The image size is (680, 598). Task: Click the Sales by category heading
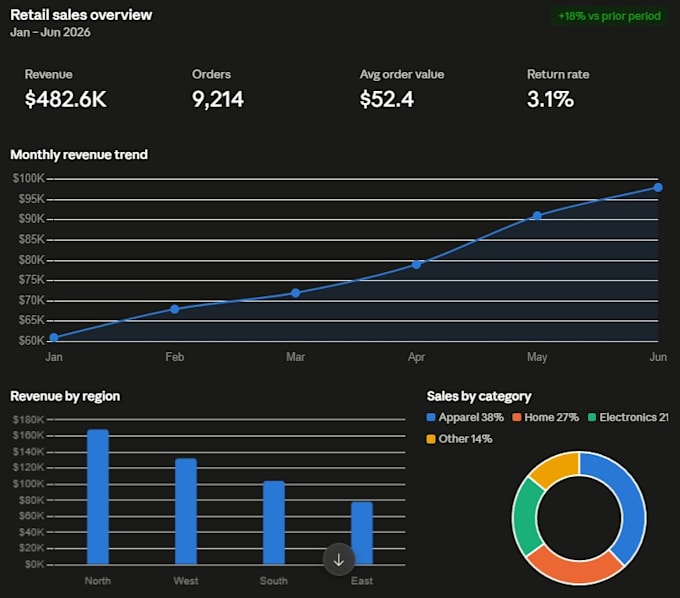tap(479, 396)
